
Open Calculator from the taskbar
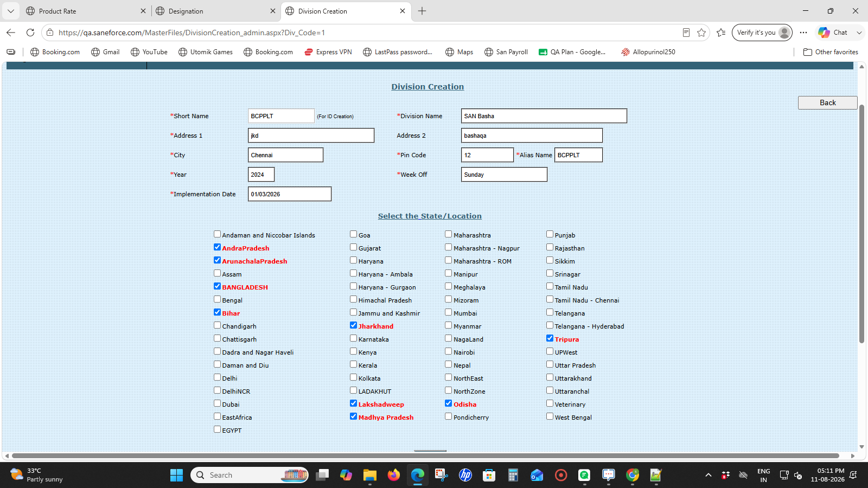[513, 475]
